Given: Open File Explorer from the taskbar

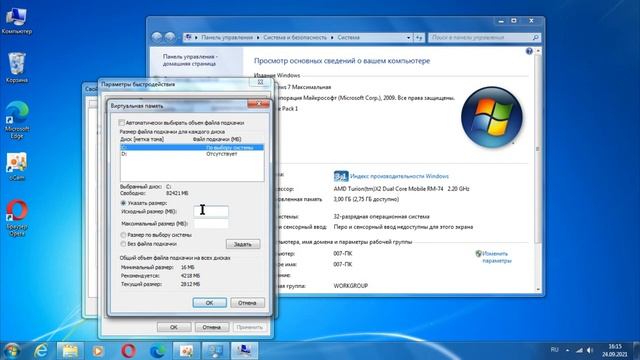Looking at the screenshot, I should [70, 351].
